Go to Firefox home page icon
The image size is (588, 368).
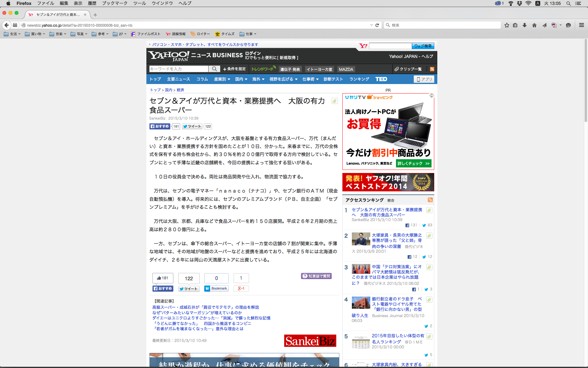click(x=534, y=25)
